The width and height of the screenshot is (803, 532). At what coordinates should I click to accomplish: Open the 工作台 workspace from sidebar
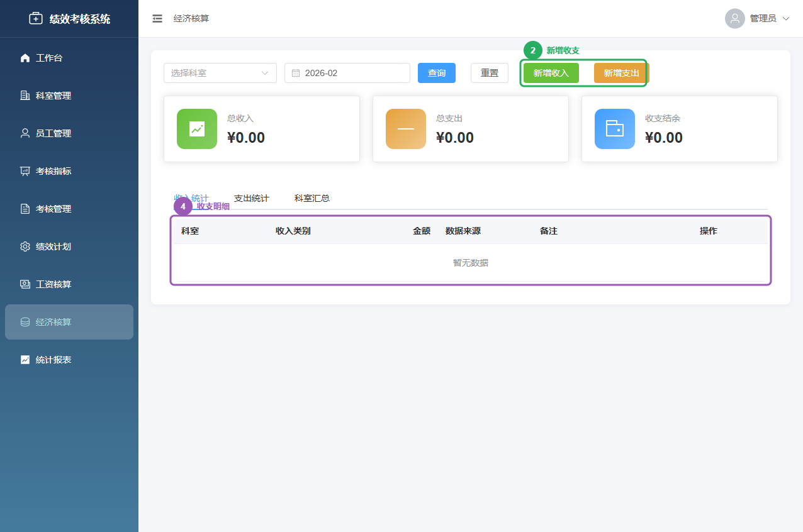click(25, 57)
